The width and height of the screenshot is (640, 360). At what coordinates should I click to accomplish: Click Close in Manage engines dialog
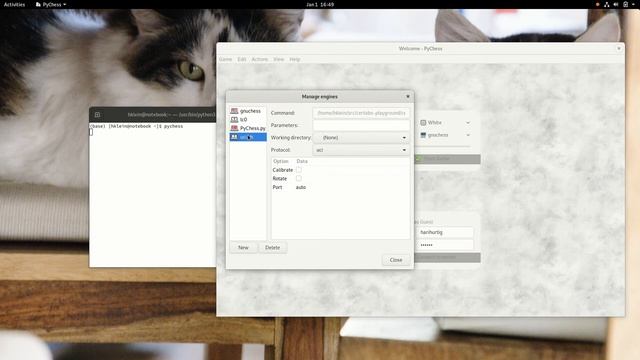396,260
